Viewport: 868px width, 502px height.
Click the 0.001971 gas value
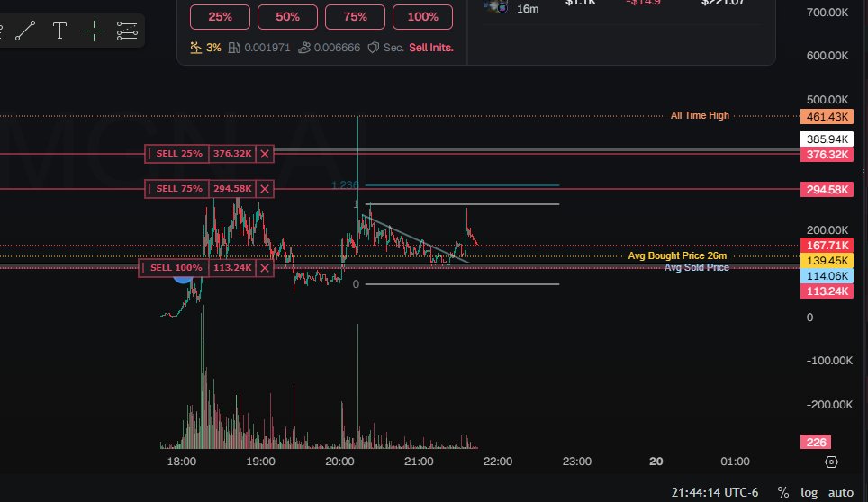tap(267, 48)
